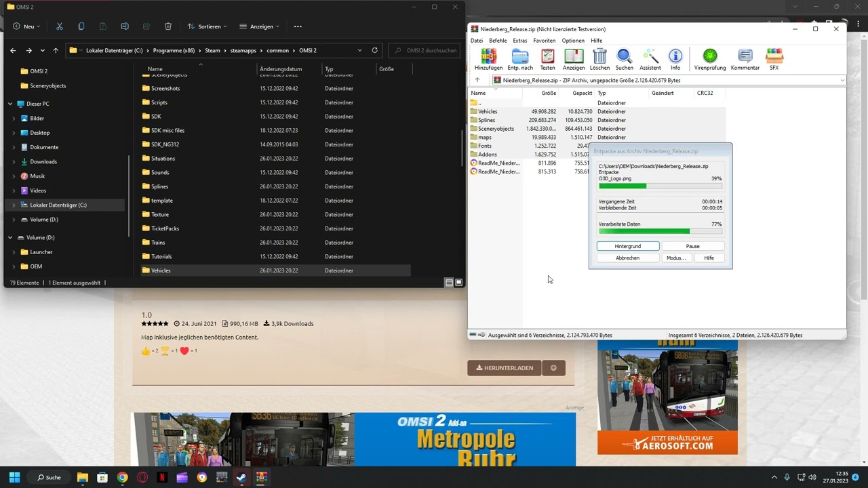Cancel extraction with Abbrechen button
This screenshot has height=488, width=868.
[628, 258]
